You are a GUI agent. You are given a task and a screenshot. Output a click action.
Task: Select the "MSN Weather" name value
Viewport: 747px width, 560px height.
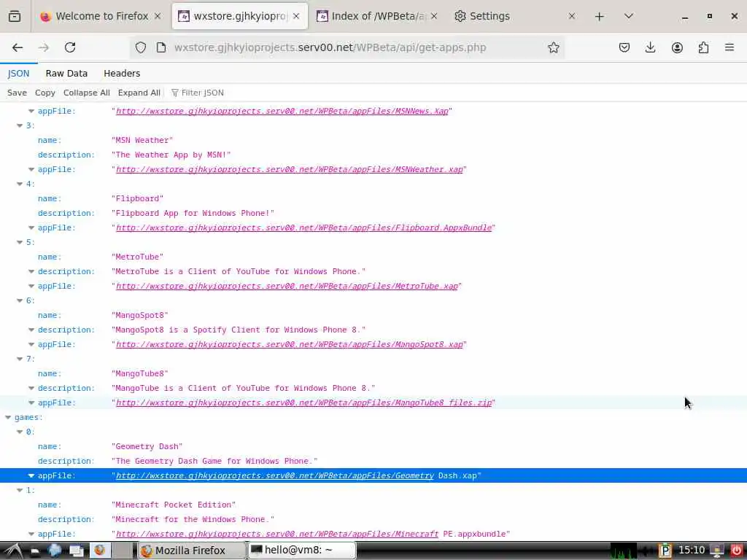(x=142, y=141)
